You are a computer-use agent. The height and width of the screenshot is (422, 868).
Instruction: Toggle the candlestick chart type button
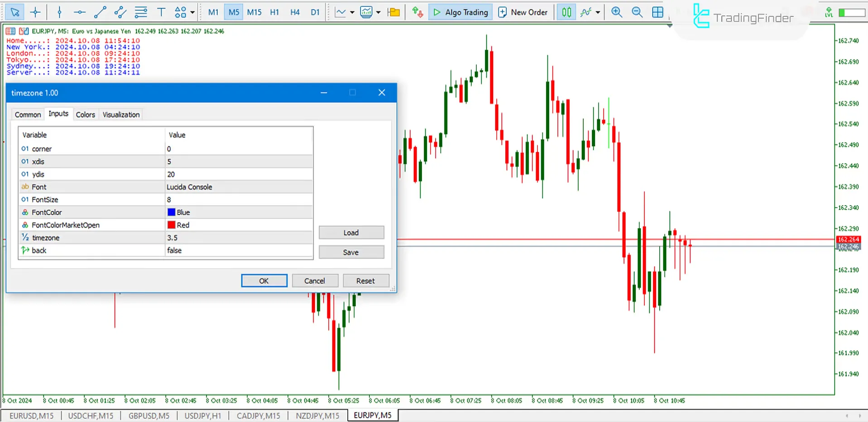pos(566,12)
